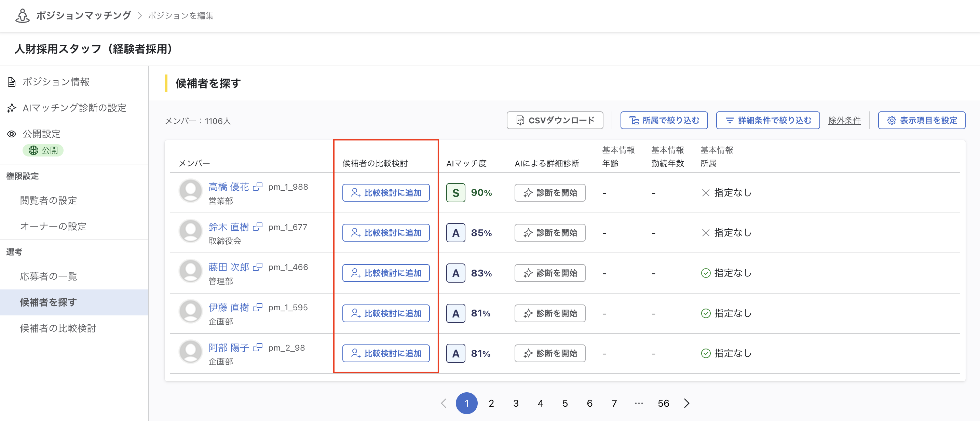Start AI diagnosis for 高橋 優花
Image resolution: width=980 pixels, height=421 pixels.
coord(550,193)
